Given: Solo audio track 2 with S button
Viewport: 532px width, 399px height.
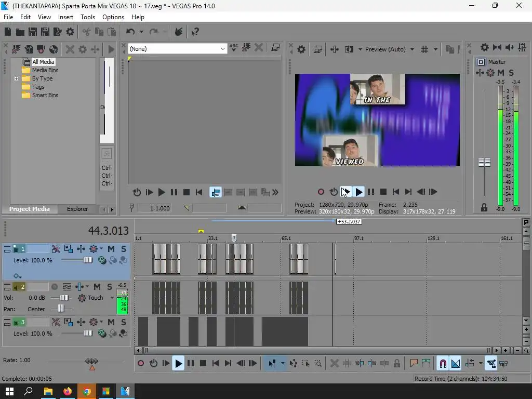Looking at the screenshot, I should (x=109, y=287).
